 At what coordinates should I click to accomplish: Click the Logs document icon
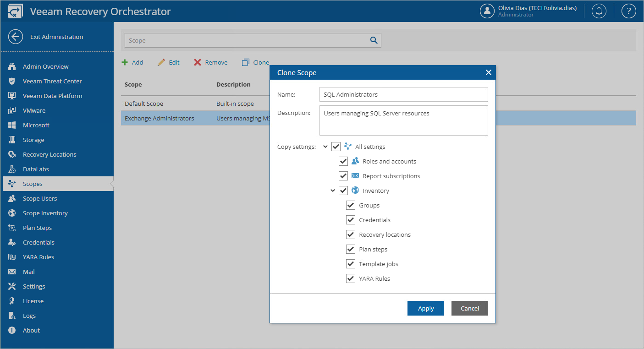[x=12, y=316]
